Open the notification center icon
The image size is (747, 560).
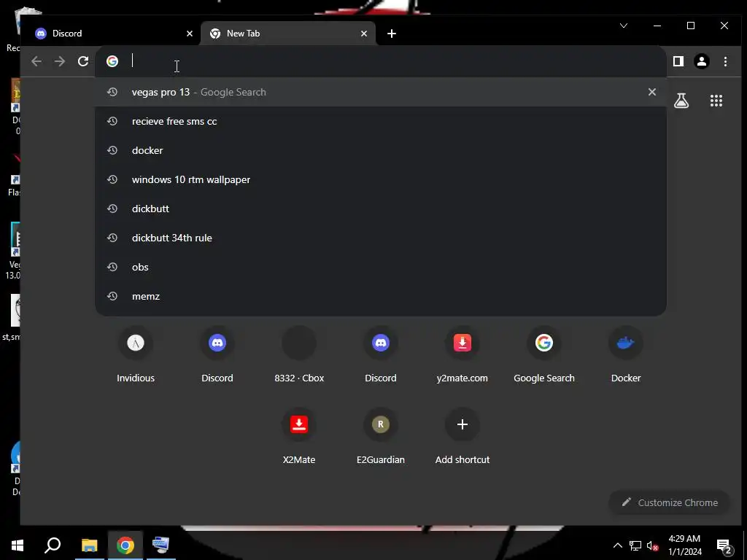click(x=724, y=545)
